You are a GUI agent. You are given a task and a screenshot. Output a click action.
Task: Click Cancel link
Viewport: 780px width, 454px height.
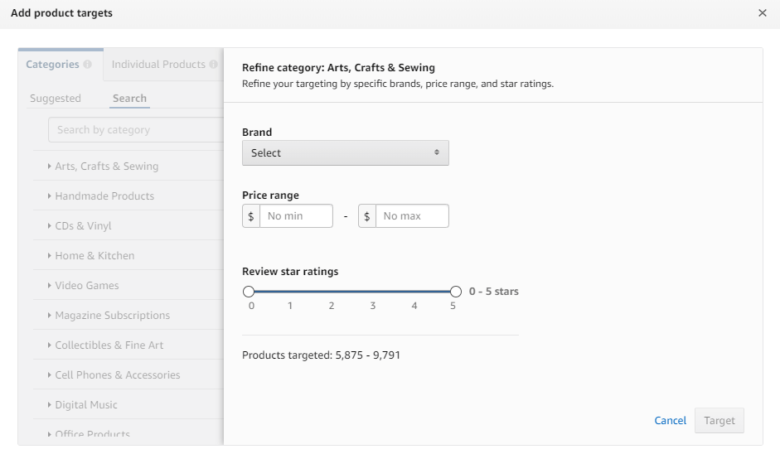[x=670, y=421]
